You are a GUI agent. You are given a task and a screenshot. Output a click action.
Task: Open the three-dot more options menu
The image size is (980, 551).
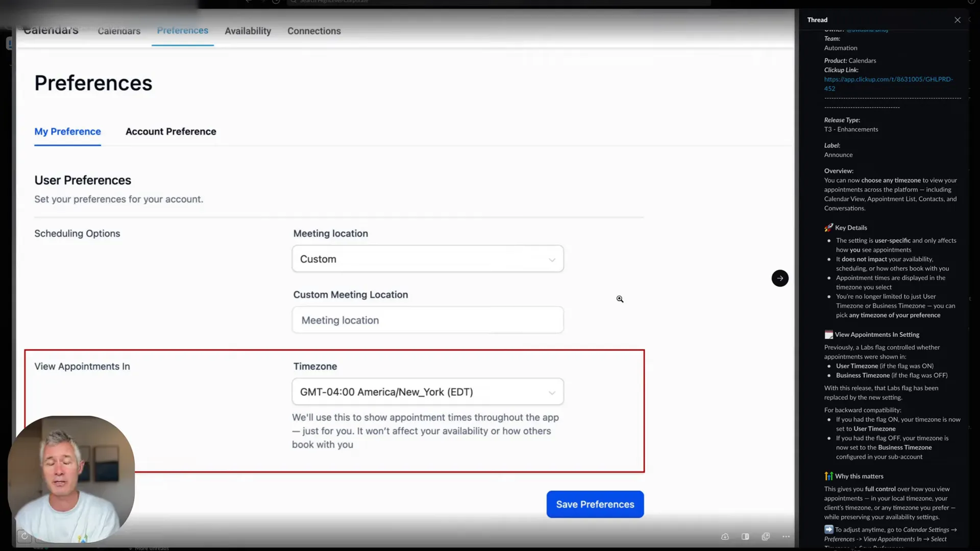click(x=786, y=537)
